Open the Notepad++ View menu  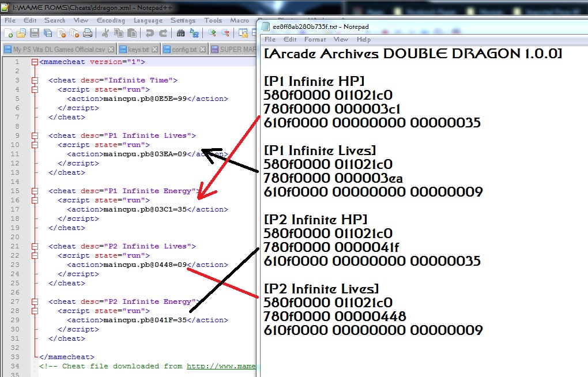tap(81, 20)
